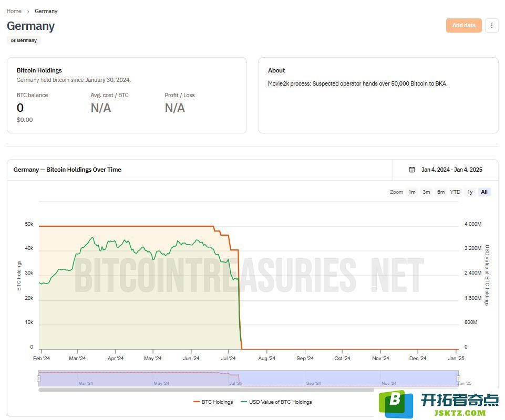
Task: Toggle BTC Holdings series in the legend
Action: pyautogui.click(x=213, y=402)
